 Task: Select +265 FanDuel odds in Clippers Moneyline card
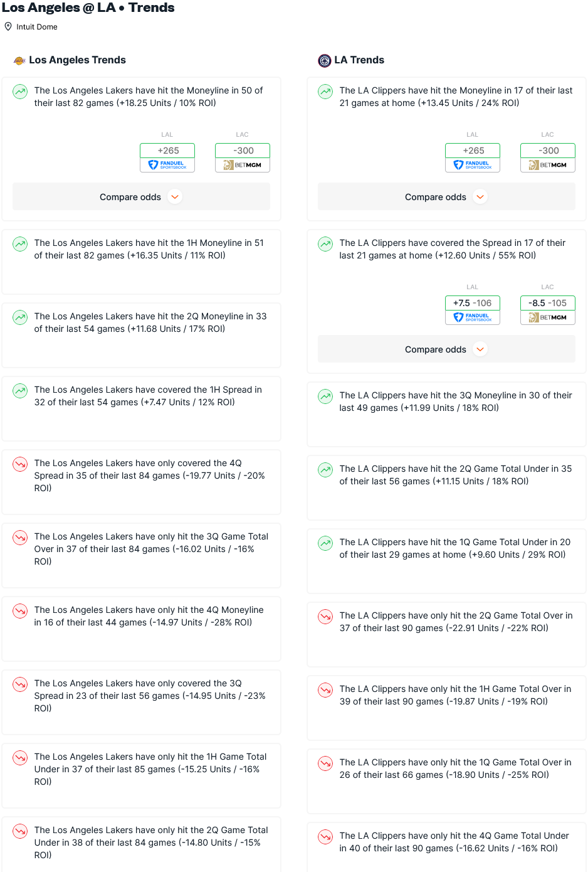(x=473, y=157)
